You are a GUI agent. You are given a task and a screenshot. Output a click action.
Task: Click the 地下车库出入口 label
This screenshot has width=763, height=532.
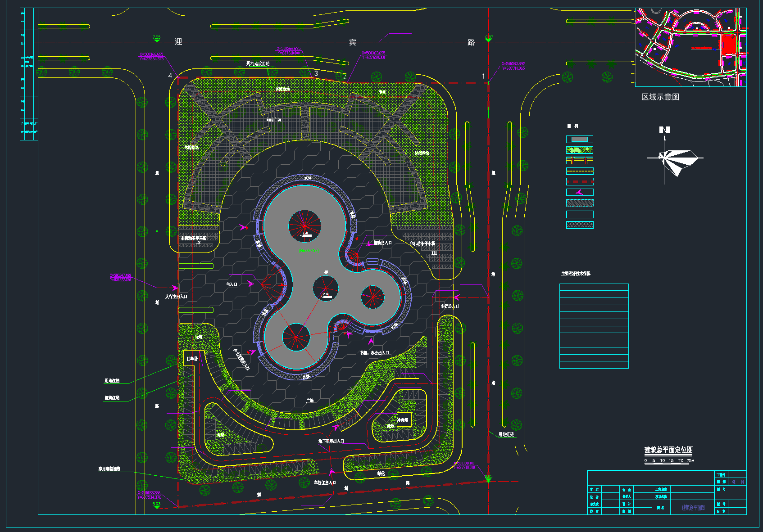[x=331, y=441]
